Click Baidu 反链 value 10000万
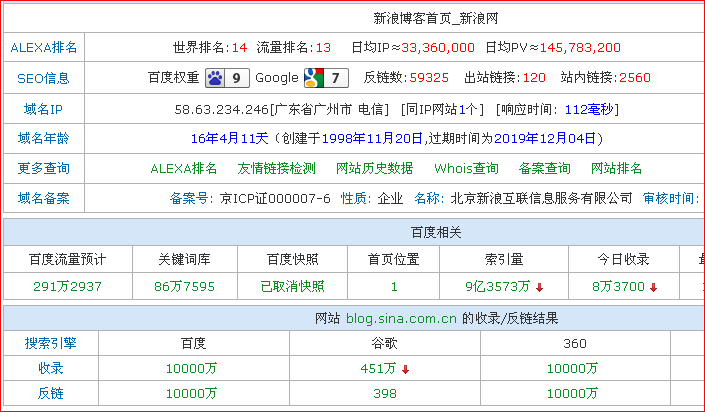The image size is (705, 412). [192, 394]
